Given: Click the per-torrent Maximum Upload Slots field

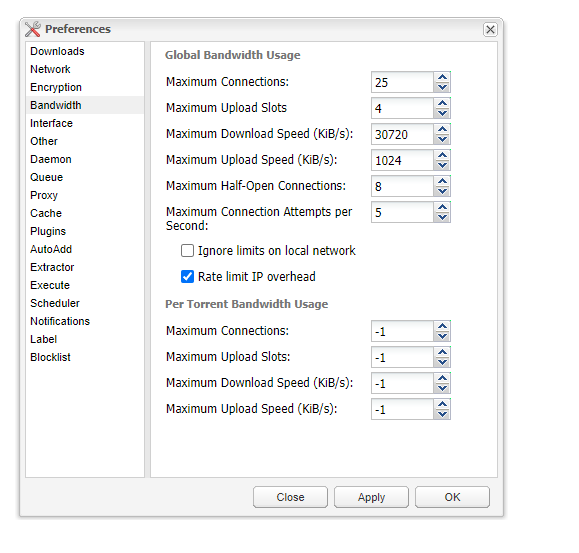Looking at the screenshot, I should [x=402, y=357].
